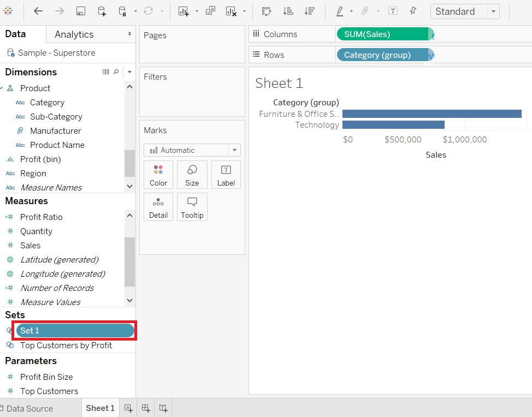Add new dashboard tab icon at bottom

(x=146, y=408)
